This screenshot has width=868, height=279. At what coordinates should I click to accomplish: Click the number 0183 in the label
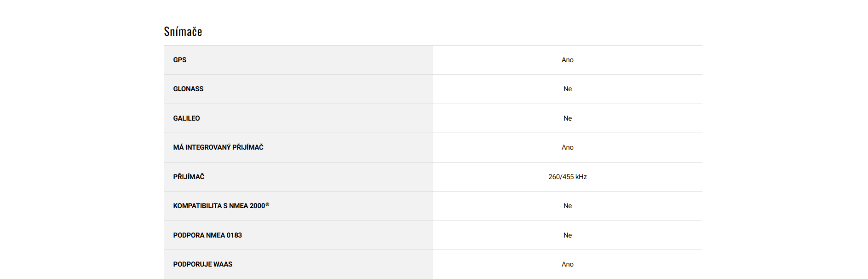234,235
